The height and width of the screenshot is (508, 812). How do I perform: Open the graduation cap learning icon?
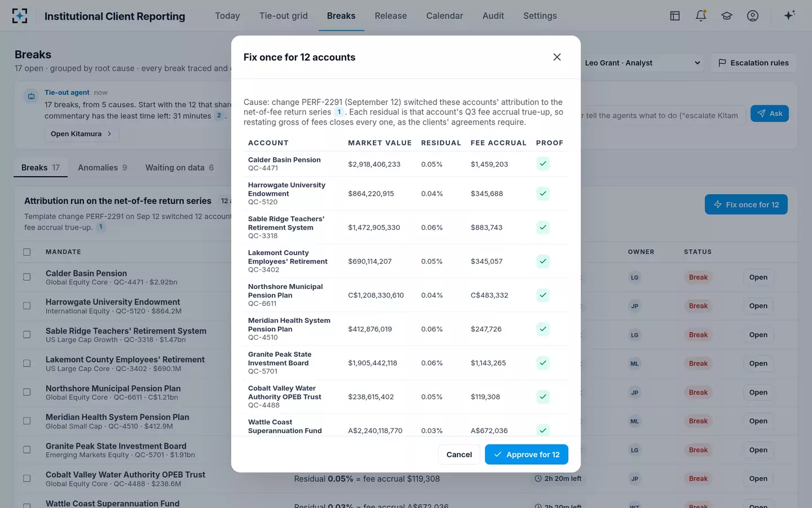pyautogui.click(x=727, y=16)
